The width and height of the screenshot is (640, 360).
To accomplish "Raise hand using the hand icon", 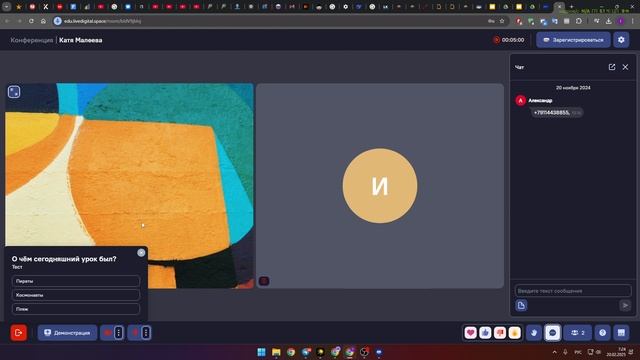I will 533,333.
